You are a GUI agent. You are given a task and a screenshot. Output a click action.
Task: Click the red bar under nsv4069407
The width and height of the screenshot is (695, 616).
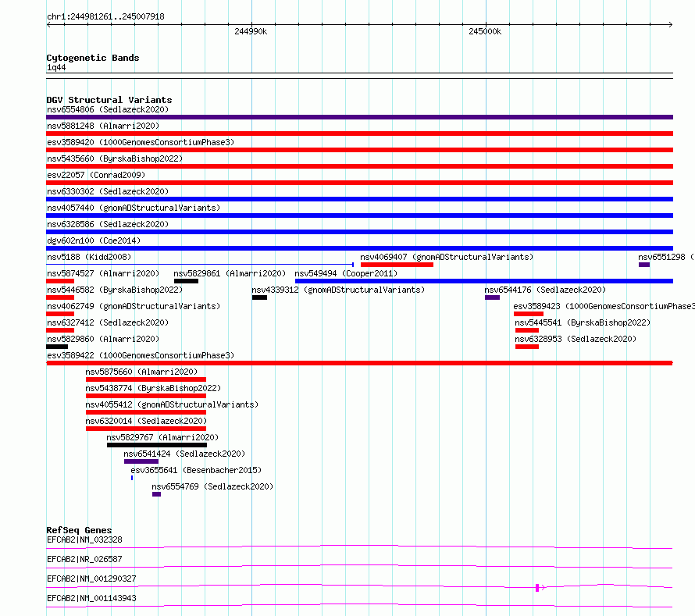(397, 265)
